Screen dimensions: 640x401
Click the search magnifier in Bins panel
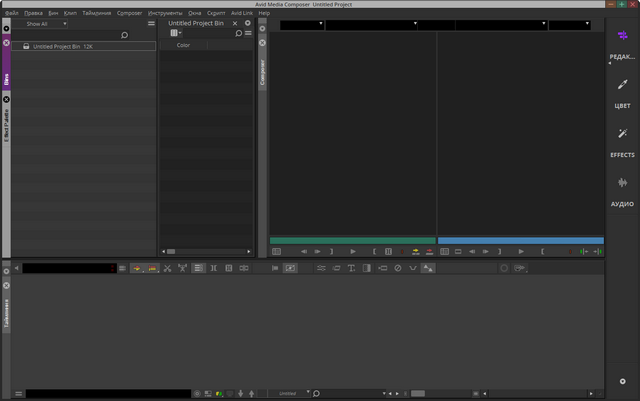(124, 35)
